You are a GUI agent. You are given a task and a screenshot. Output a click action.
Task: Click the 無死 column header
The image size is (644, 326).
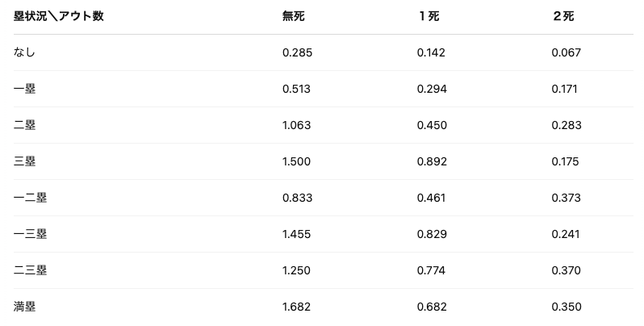[294, 16]
